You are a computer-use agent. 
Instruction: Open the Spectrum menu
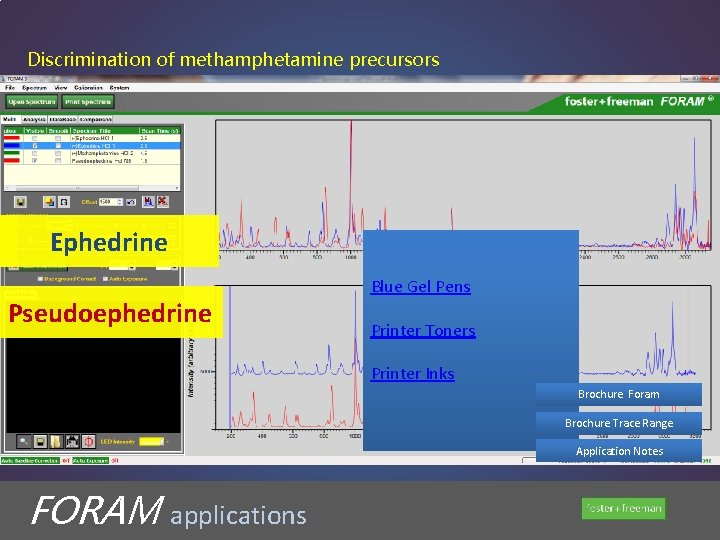pyautogui.click(x=34, y=87)
